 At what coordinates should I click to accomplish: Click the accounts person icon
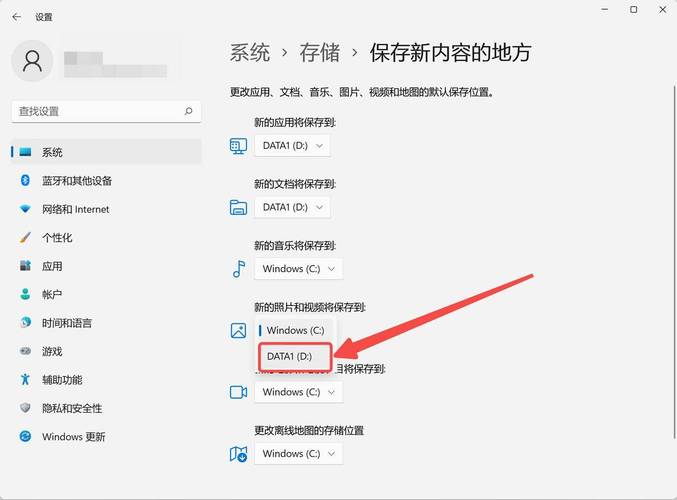tap(25, 294)
